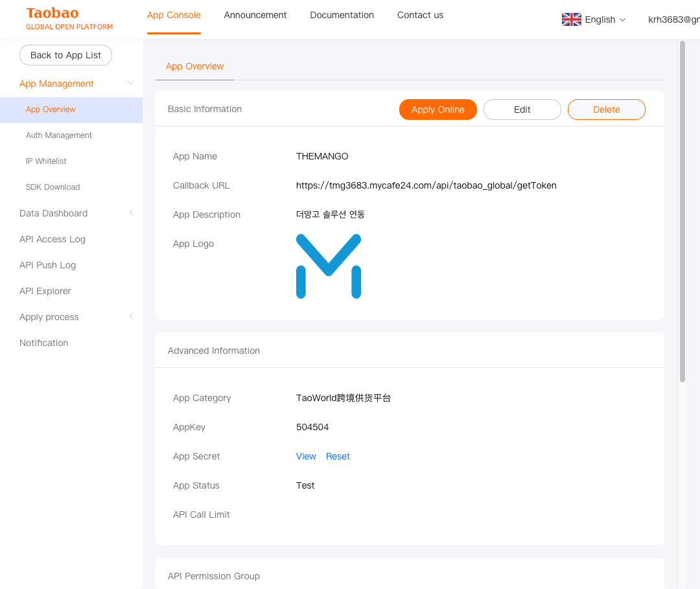Open API Access Log in the sidebar
Image resolution: width=700 pixels, height=589 pixels.
click(x=52, y=239)
